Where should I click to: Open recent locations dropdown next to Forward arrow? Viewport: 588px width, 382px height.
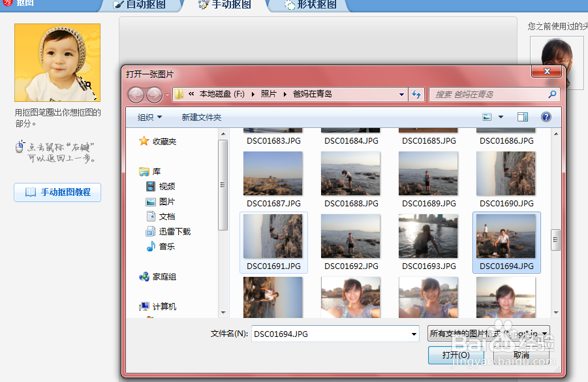point(167,95)
